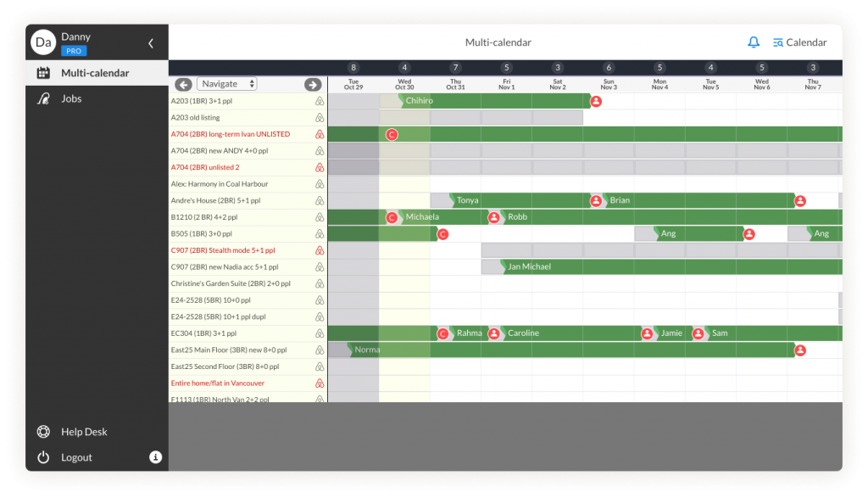The height and width of the screenshot is (498, 868).
Task: Toggle the red listing icon for C907 Stealth mode
Action: 319,249
